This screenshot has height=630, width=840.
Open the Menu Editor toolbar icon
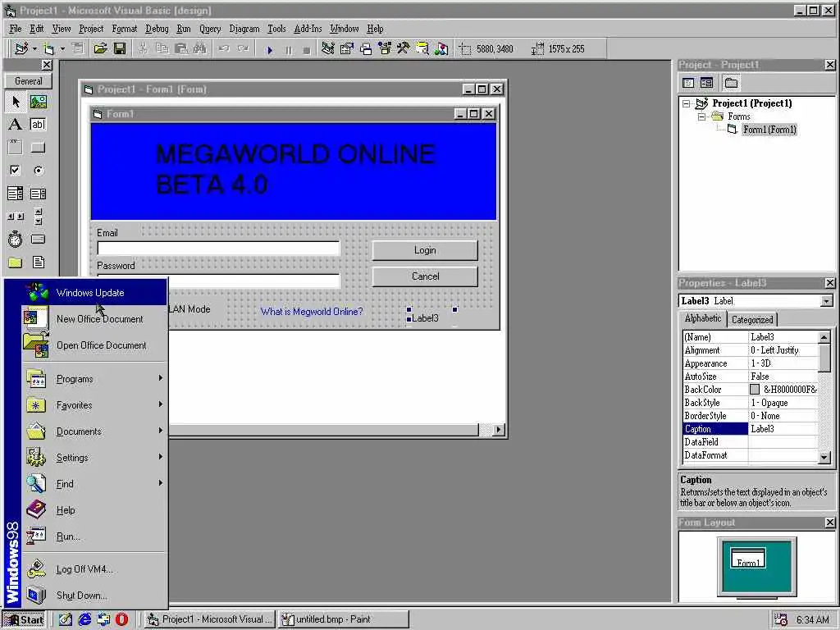point(78,48)
